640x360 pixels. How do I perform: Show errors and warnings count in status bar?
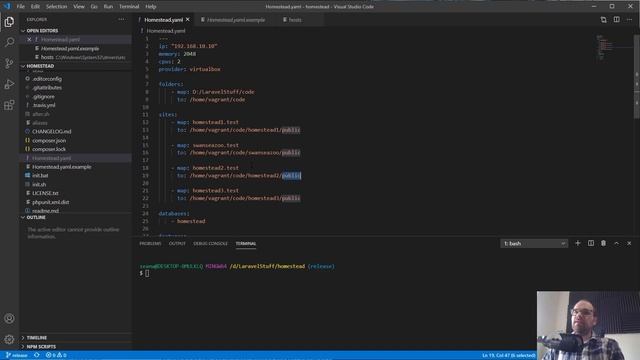pyautogui.click(x=56, y=356)
